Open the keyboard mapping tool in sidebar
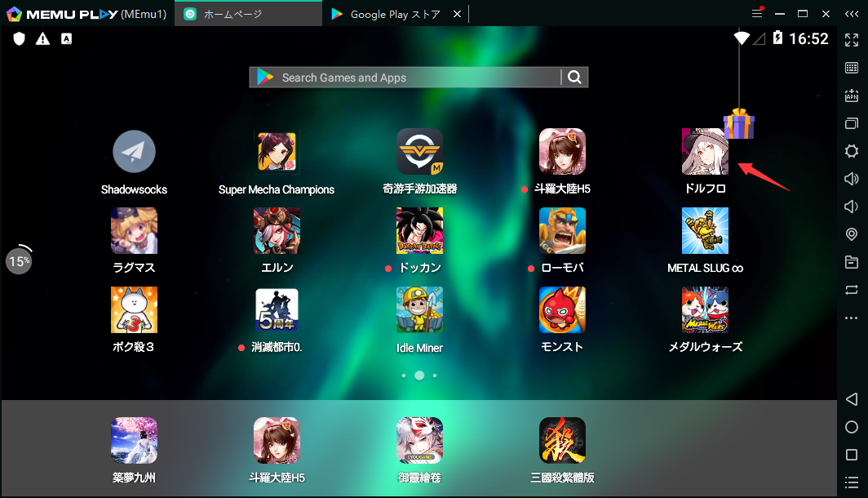The height and width of the screenshot is (498, 868). pyautogui.click(x=852, y=68)
